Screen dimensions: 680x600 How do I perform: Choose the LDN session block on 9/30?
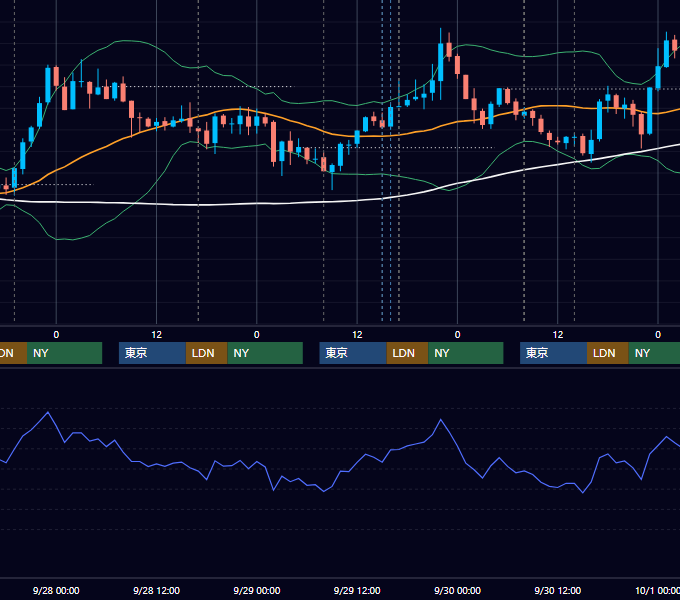[608, 353]
